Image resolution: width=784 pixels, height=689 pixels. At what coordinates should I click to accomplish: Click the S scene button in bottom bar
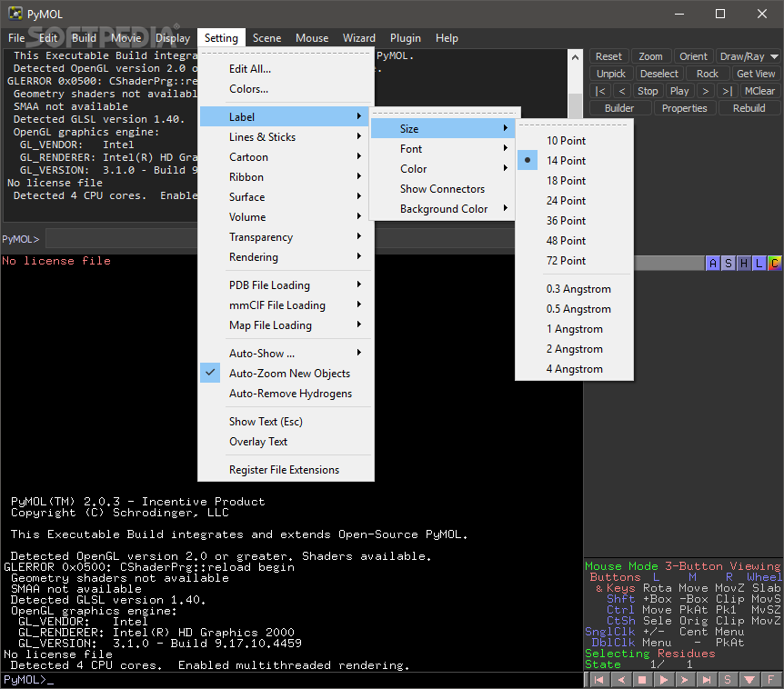728,680
